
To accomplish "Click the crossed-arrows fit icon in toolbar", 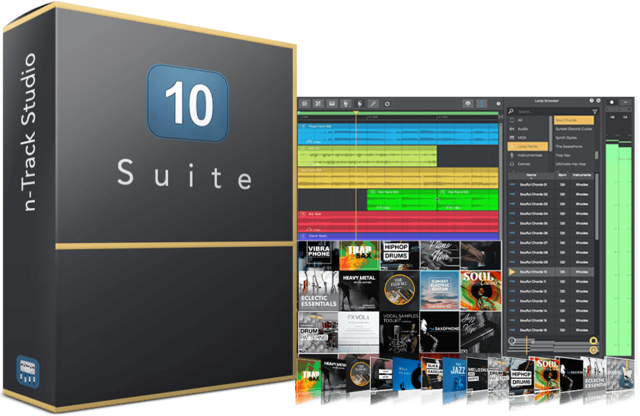I will (318, 104).
